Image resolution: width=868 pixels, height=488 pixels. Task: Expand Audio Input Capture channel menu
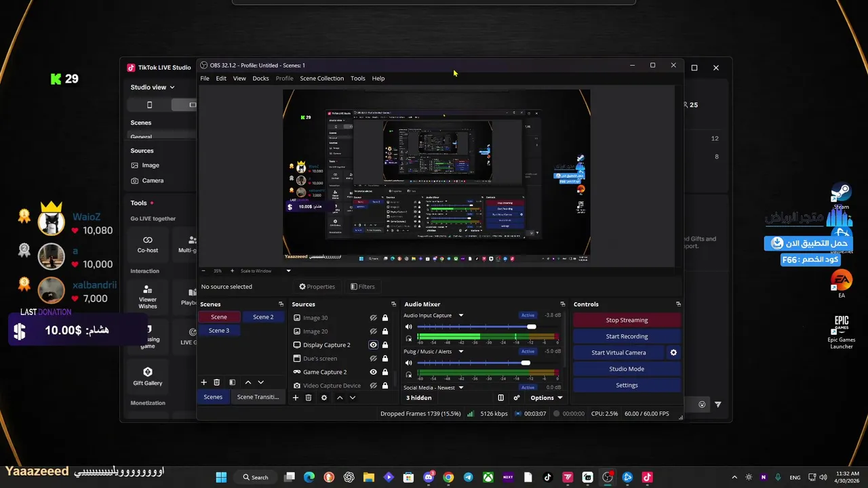(x=460, y=315)
